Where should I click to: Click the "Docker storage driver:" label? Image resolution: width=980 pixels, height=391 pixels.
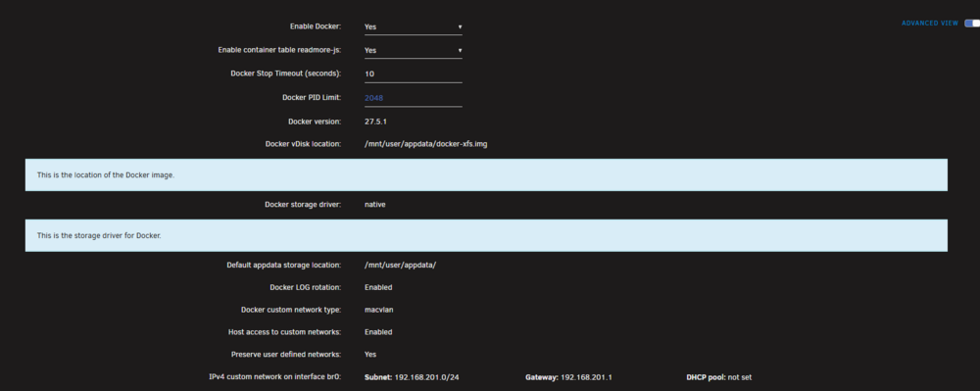click(303, 204)
